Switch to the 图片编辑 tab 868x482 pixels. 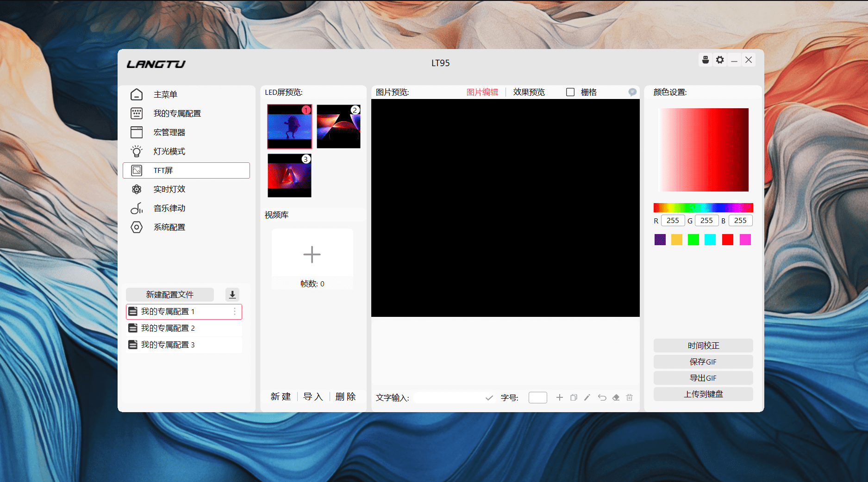[482, 92]
